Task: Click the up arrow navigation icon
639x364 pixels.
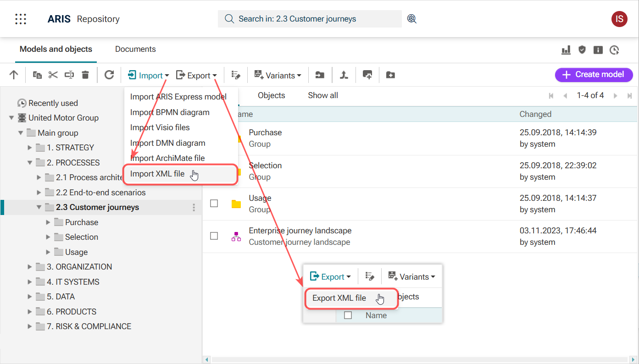Action: tap(13, 75)
